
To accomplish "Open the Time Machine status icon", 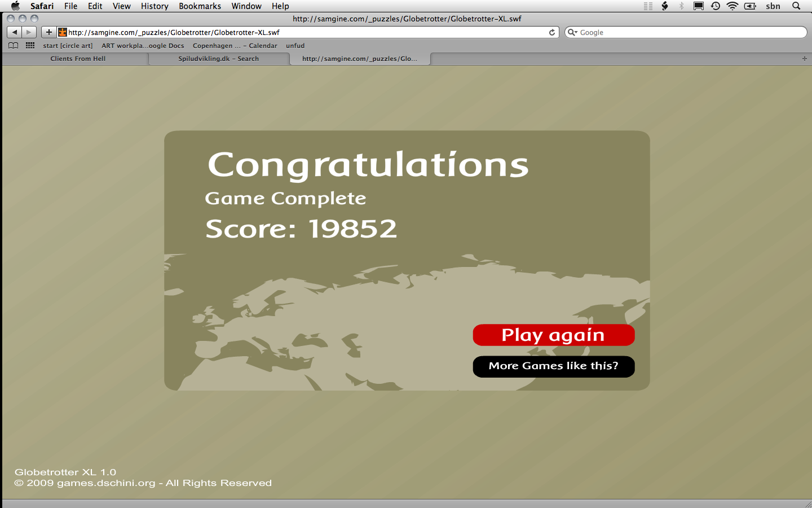I will (716, 6).
